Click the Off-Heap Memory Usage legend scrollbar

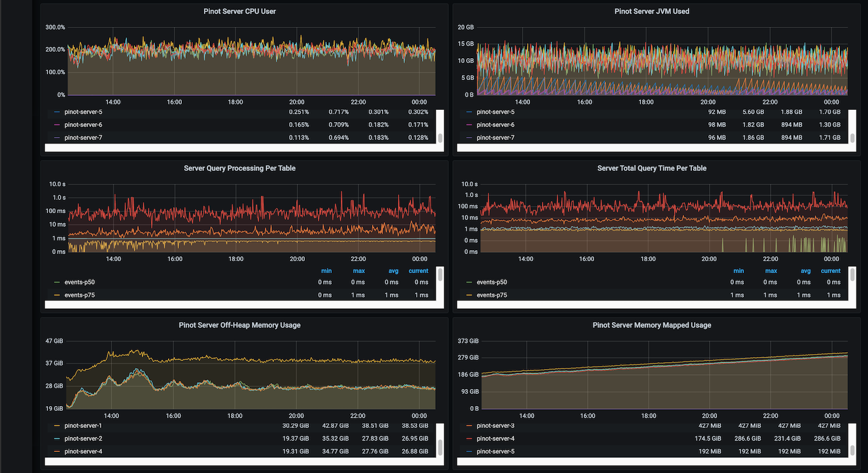pos(440,446)
